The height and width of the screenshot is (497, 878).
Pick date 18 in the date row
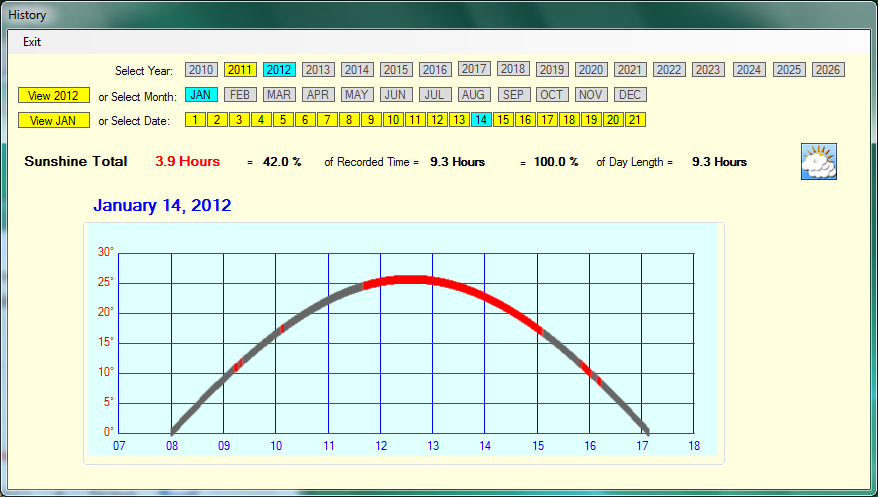(x=569, y=120)
